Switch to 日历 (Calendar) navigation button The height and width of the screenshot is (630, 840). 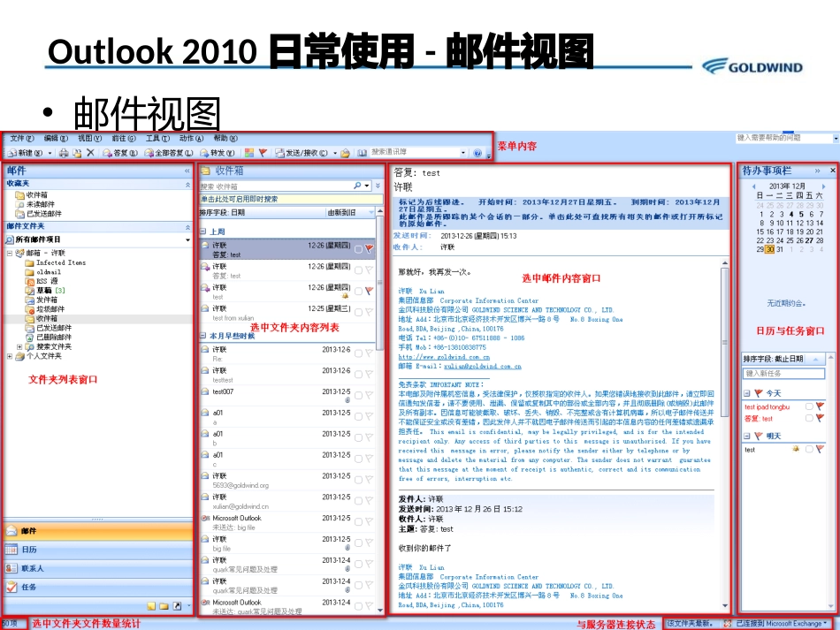pyautogui.click(x=97, y=550)
